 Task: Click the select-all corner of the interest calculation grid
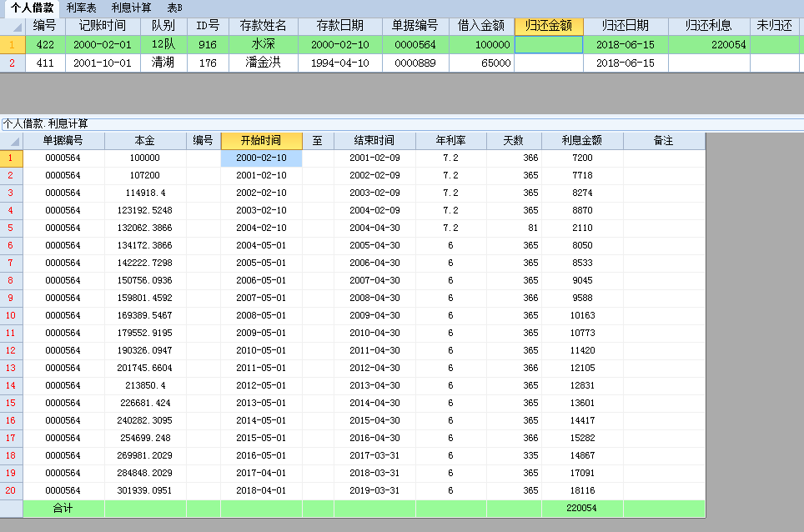(12, 141)
